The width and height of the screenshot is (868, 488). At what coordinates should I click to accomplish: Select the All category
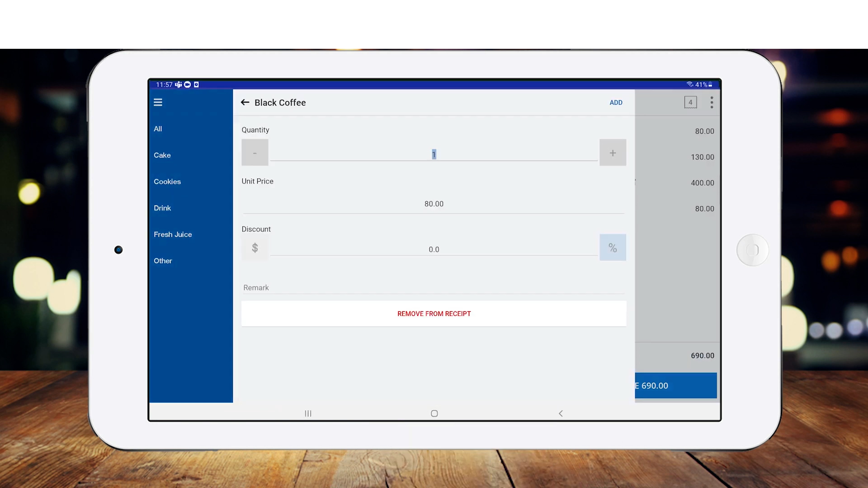[x=158, y=129]
